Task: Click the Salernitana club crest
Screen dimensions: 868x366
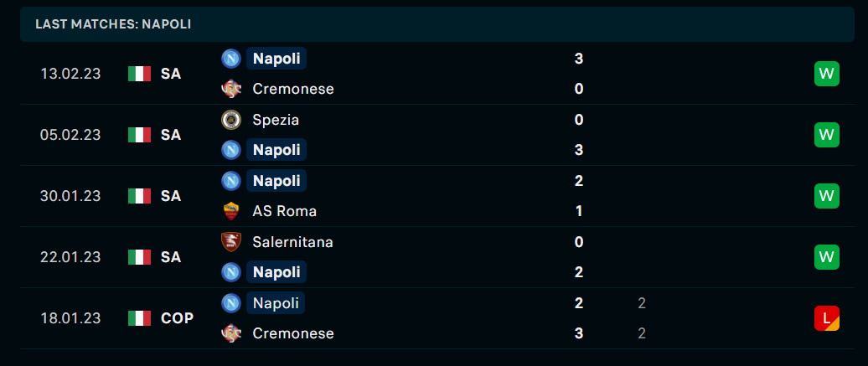Action: tap(231, 242)
